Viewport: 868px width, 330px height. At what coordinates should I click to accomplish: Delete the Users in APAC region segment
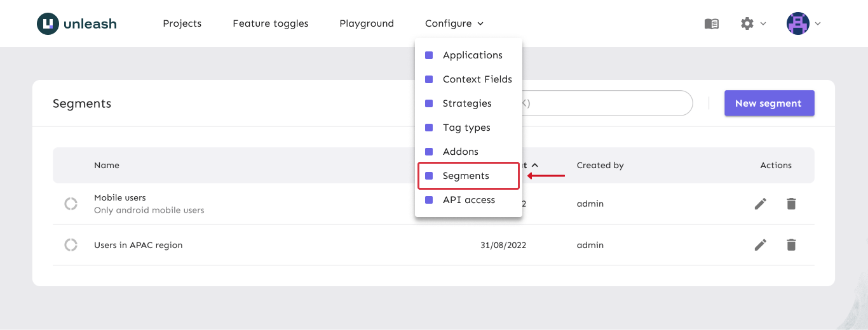(791, 245)
